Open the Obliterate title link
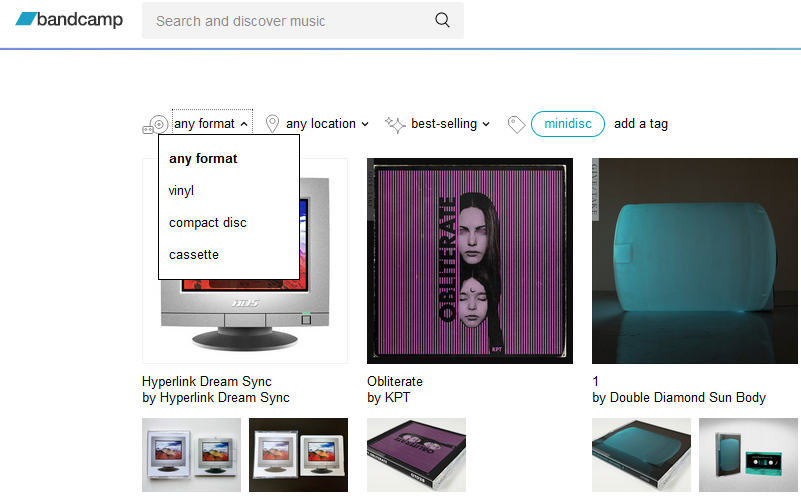This screenshot has height=496, width=801. 395,382
